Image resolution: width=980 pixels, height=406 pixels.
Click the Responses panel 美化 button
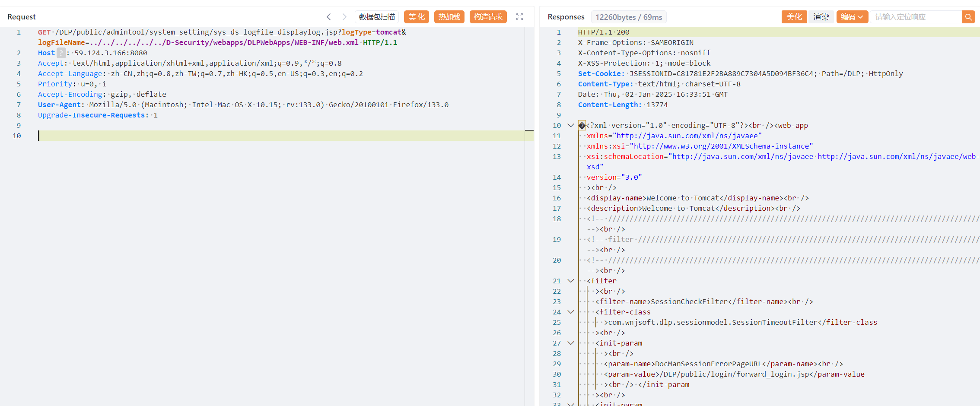click(x=794, y=17)
